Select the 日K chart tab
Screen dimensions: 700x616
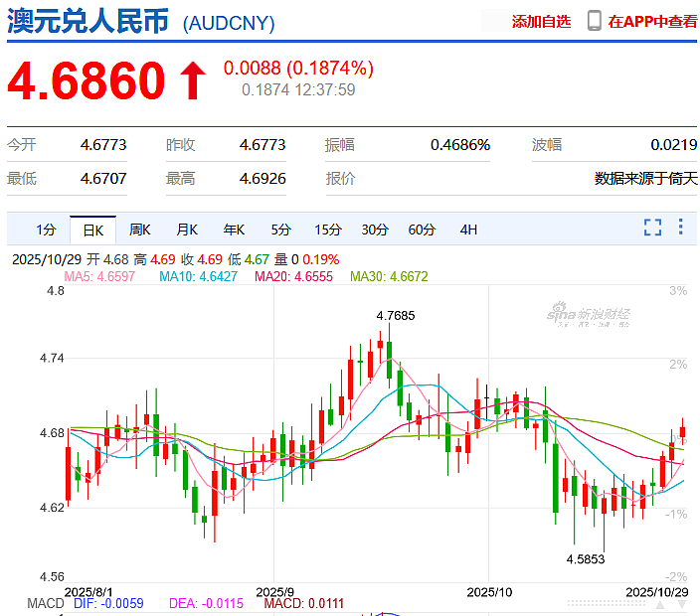[x=93, y=231]
